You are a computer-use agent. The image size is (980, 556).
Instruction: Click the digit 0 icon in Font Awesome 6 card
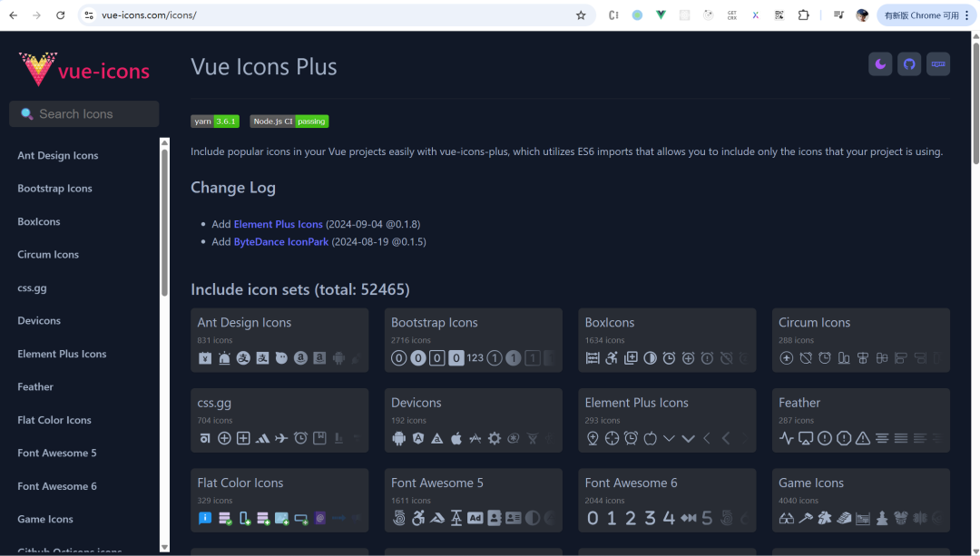coord(593,518)
